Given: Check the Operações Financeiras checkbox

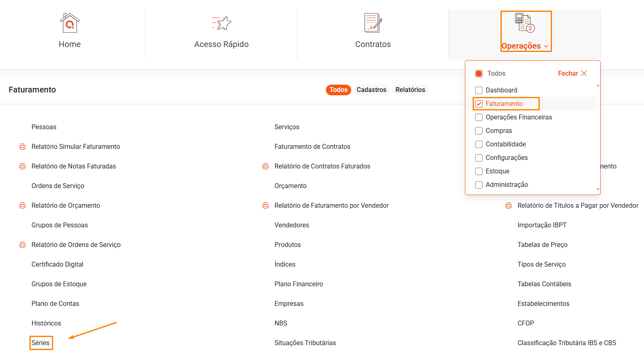Looking at the screenshot, I should click(479, 117).
